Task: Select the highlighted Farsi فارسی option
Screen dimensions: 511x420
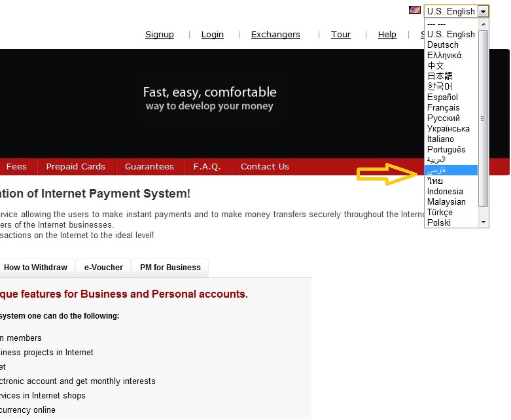Action: [x=451, y=170]
